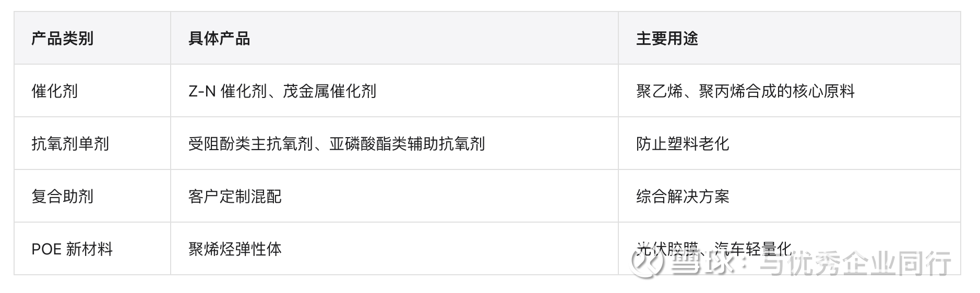Click the 具体产品 column header
This screenshot has height=293, width=980.
tap(219, 39)
